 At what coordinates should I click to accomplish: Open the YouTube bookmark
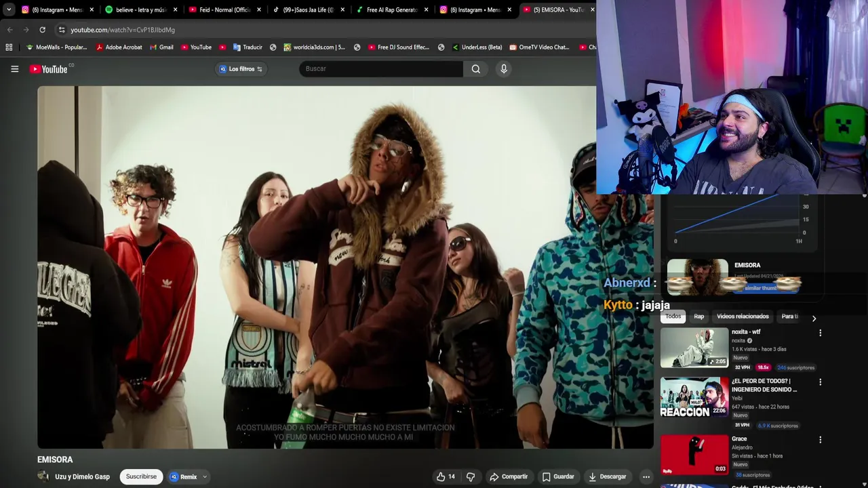click(196, 47)
